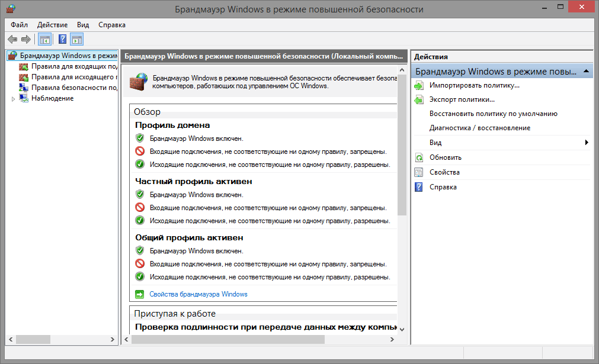The height and width of the screenshot is (364, 599).
Task: Click the Импортировать политику green arrow icon
Action: [419, 85]
